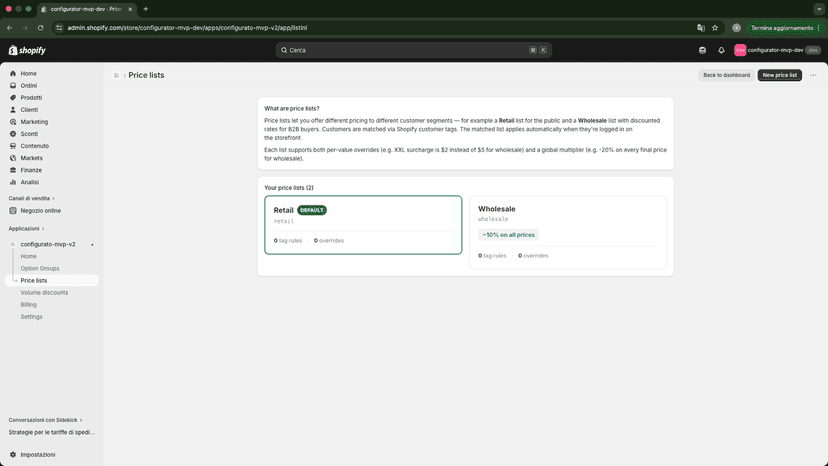828x466 pixels.
Task: Click the app breadcrumb icon before Price lists
Action: [x=116, y=76]
